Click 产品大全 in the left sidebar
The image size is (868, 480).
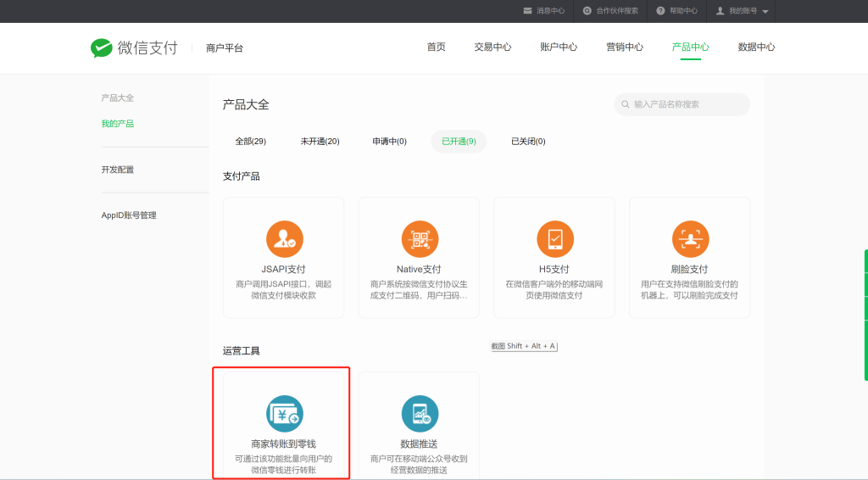coord(117,98)
